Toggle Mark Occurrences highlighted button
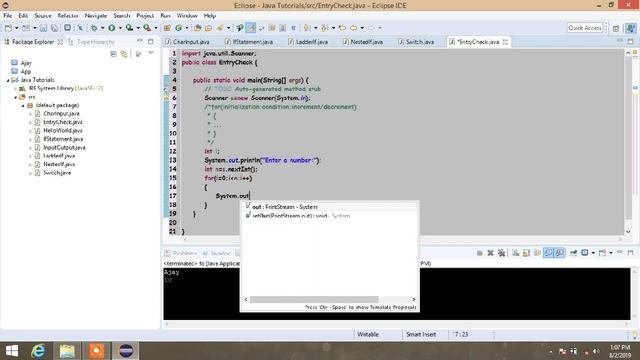 (251, 28)
